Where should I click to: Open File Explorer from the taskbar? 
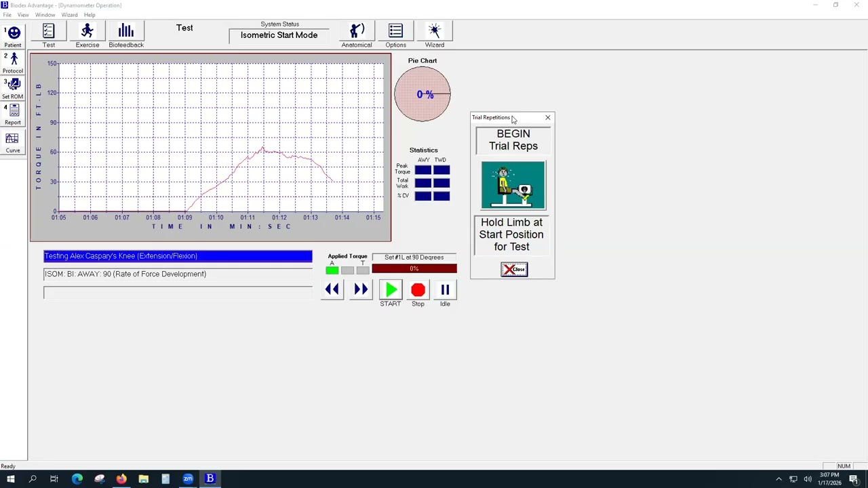(143, 479)
